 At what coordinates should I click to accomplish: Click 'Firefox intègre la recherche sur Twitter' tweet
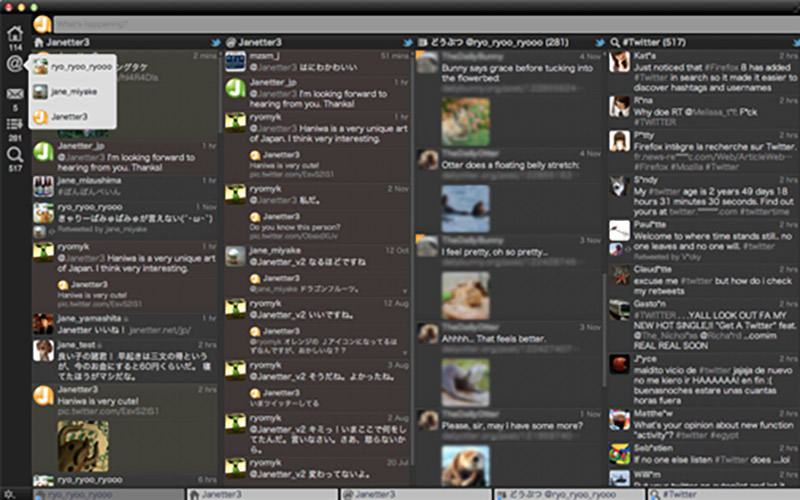tap(714, 146)
